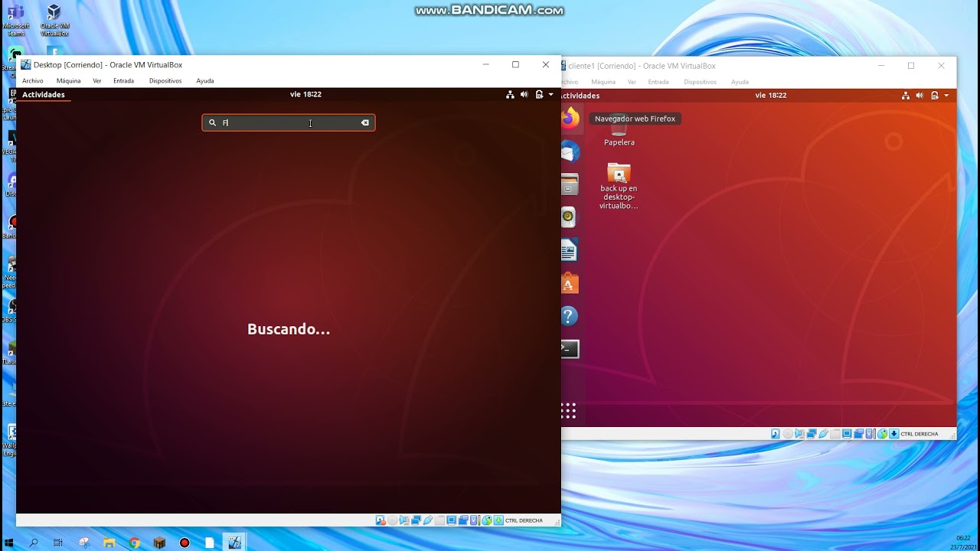Screen dimensions: 980x551
Task: Launch Rhythmbox from cliente1 dock
Action: [568, 217]
